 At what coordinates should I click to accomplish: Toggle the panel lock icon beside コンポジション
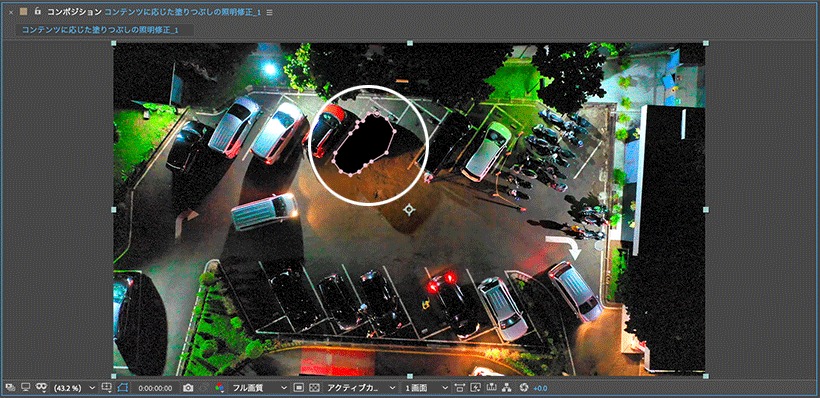37,11
